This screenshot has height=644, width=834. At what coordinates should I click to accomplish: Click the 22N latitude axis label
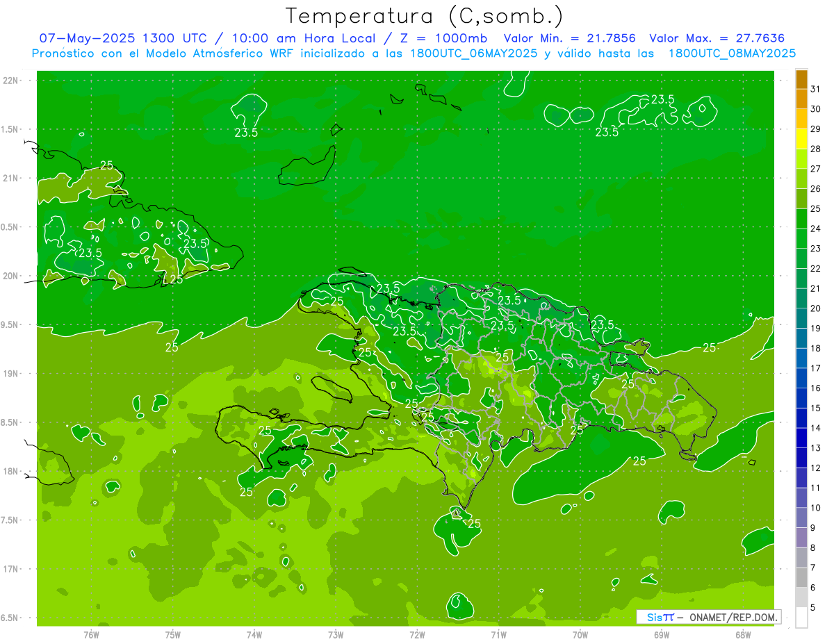tap(11, 81)
